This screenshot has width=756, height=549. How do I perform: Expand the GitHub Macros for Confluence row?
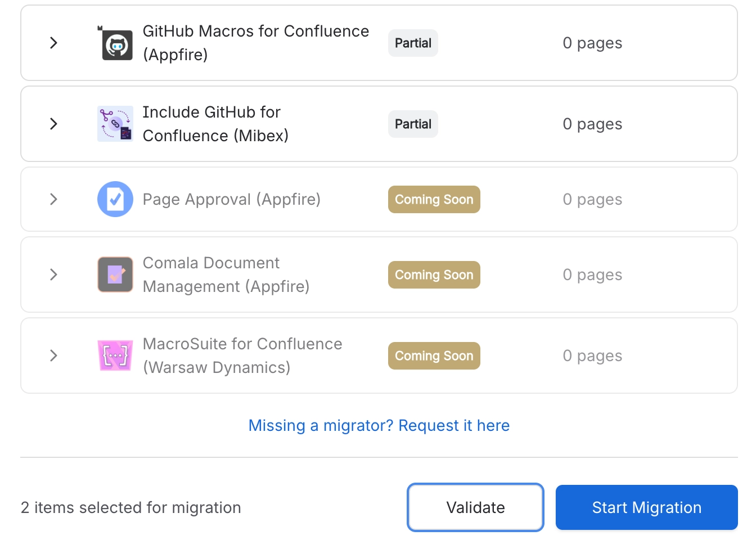pos(53,43)
